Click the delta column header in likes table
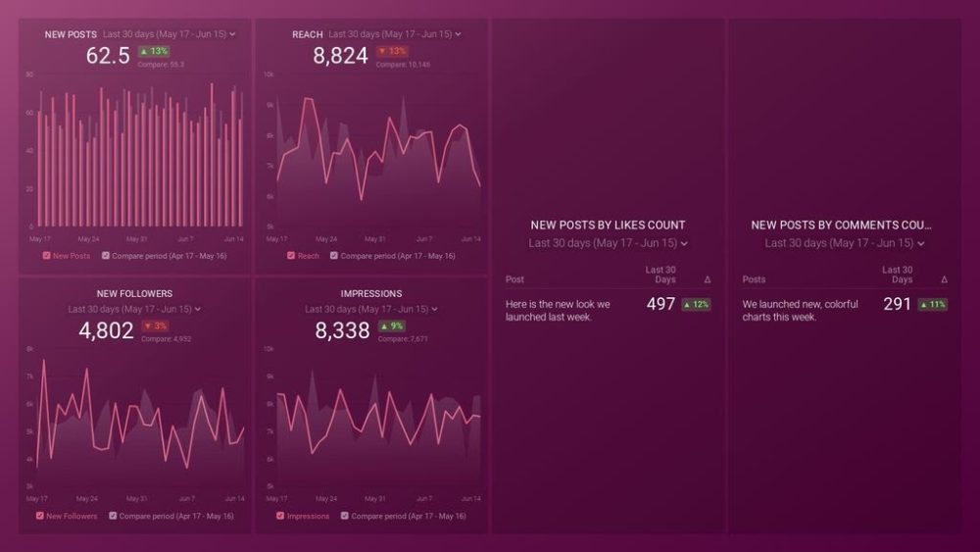The image size is (980, 552). (708, 279)
